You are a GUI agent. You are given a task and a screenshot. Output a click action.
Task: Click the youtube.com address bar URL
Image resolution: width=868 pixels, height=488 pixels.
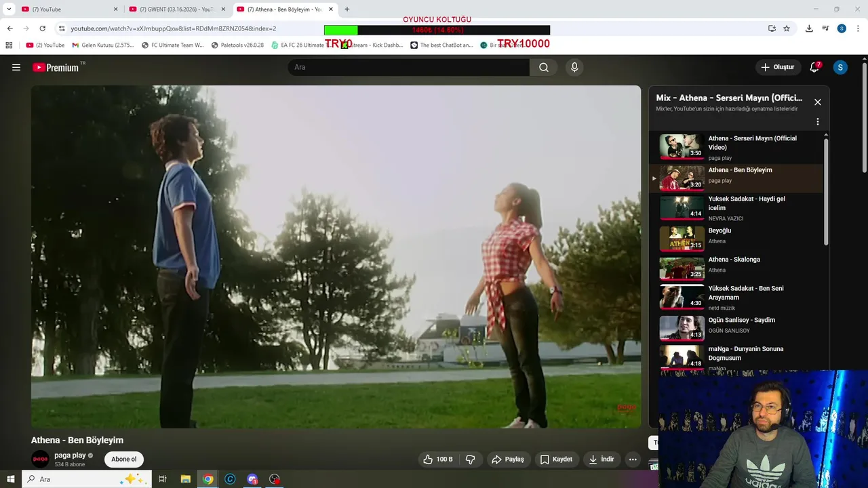tap(173, 28)
